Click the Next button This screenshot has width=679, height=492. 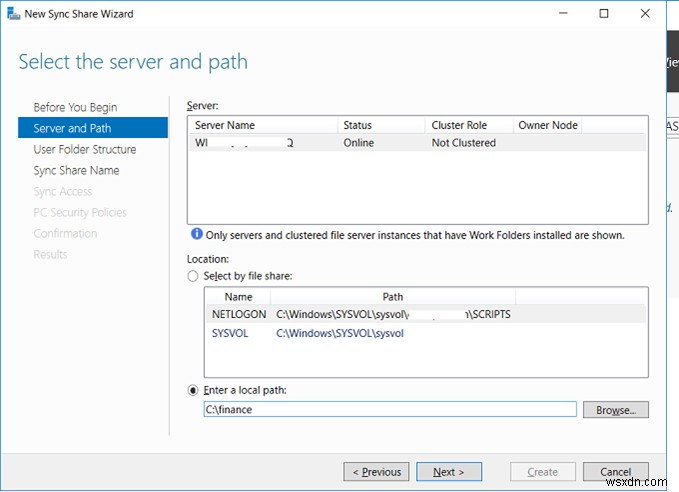pos(448,472)
